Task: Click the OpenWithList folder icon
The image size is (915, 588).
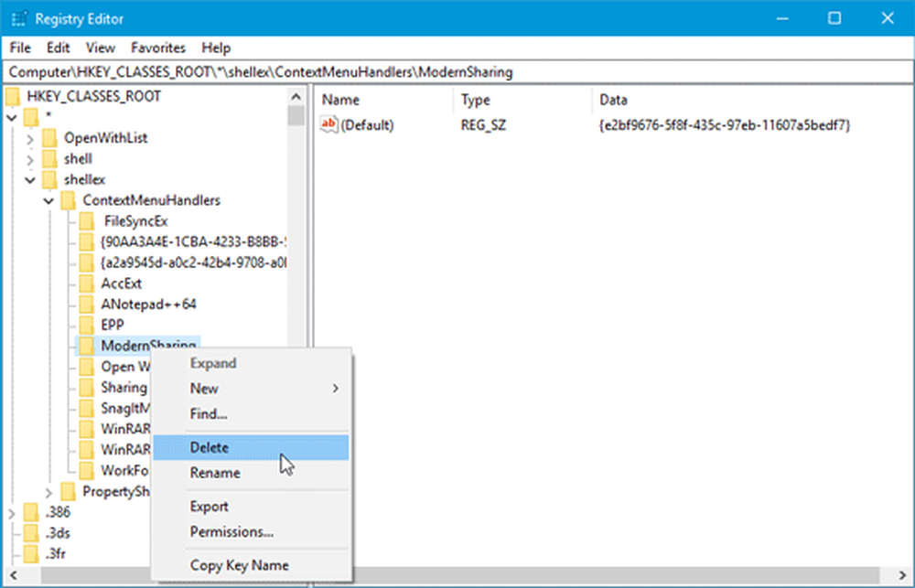Action: 50,138
